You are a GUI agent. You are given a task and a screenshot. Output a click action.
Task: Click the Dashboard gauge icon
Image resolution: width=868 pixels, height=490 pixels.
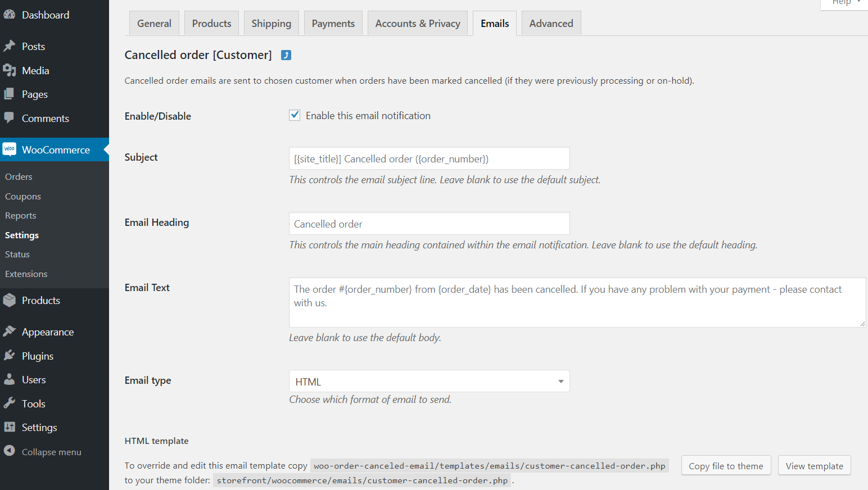point(9,15)
